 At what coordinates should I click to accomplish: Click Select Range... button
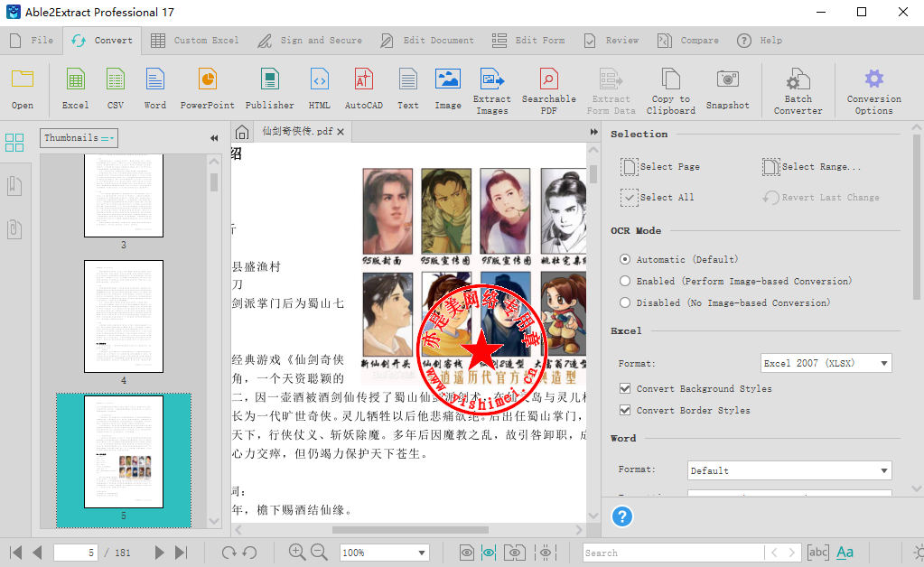pos(811,167)
